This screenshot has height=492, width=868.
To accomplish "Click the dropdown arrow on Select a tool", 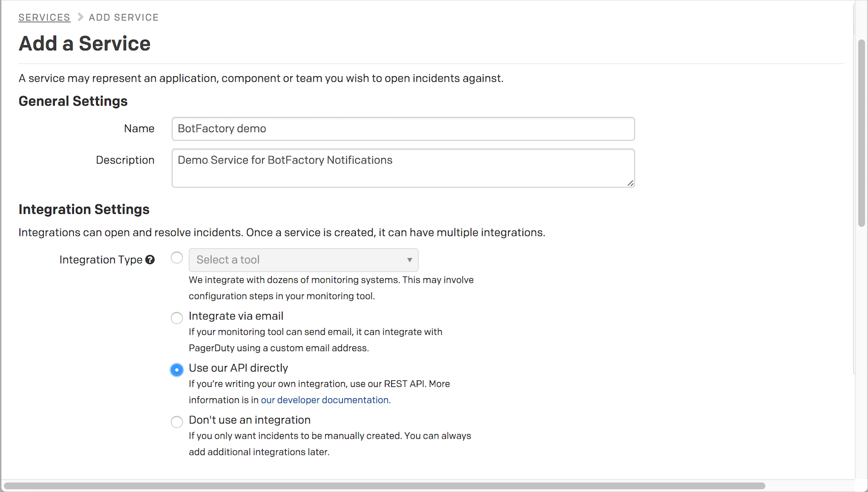I will [409, 260].
